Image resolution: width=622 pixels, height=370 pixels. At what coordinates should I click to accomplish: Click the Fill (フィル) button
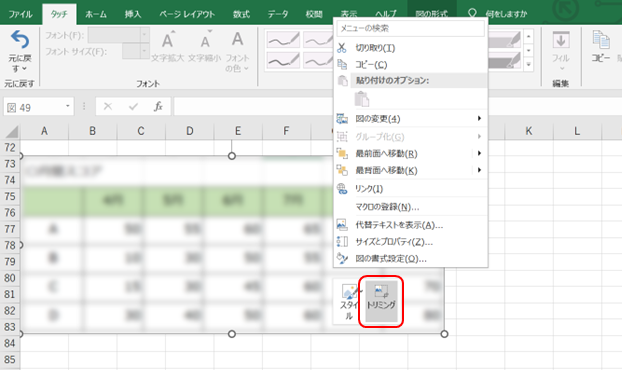click(561, 51)
